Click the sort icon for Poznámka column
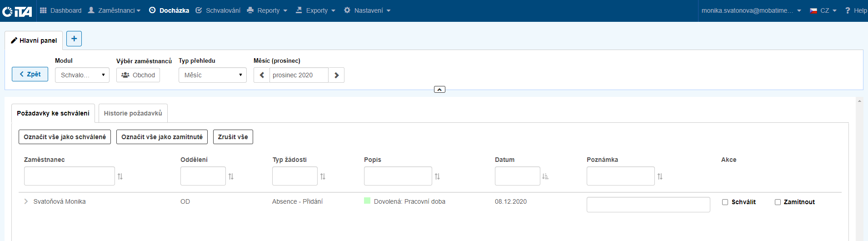The width and height of the screenshot is (868, 241). pyautogui.click(x=660, y=176)
